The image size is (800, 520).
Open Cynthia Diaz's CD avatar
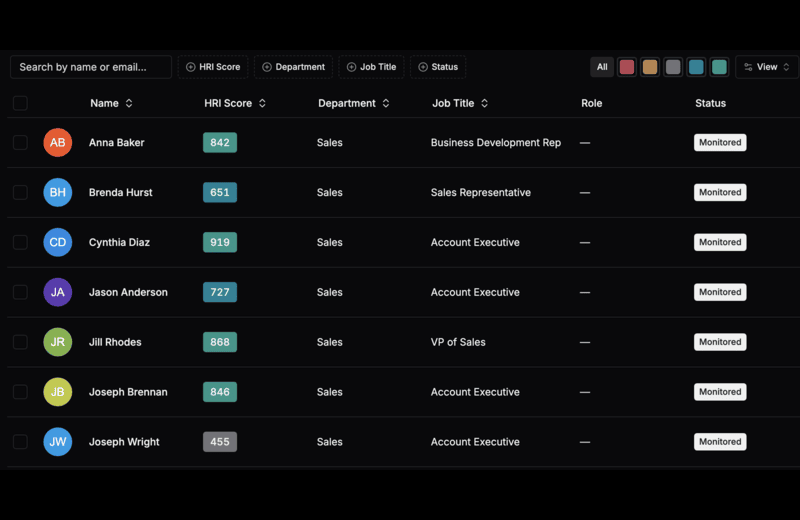58,243
